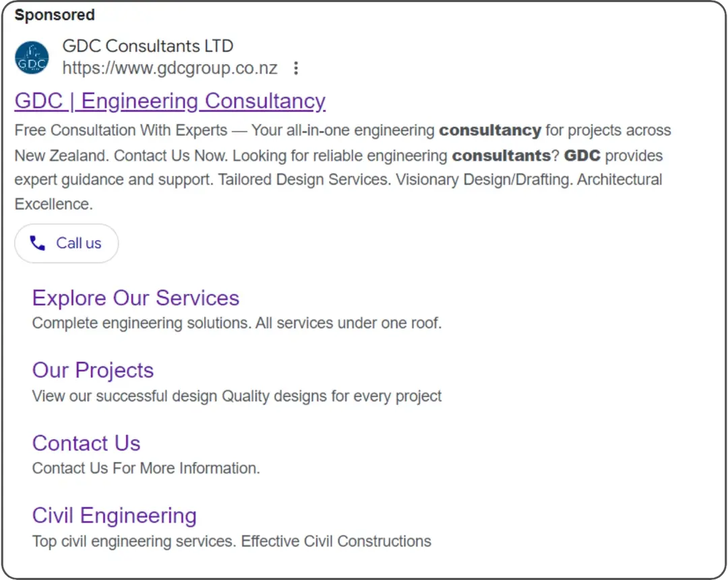Open the Explore Our Services sitelink
This screenshot has width=728, height=580.
(135, 297)
